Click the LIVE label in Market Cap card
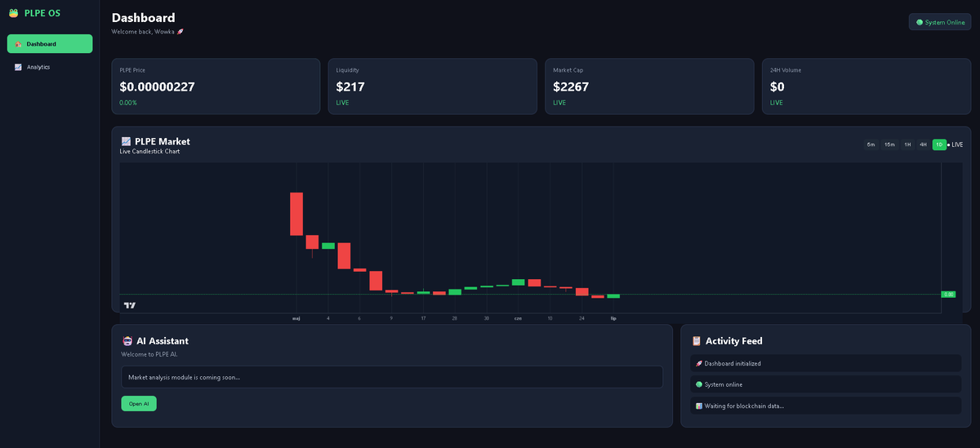 pos(559,103)
